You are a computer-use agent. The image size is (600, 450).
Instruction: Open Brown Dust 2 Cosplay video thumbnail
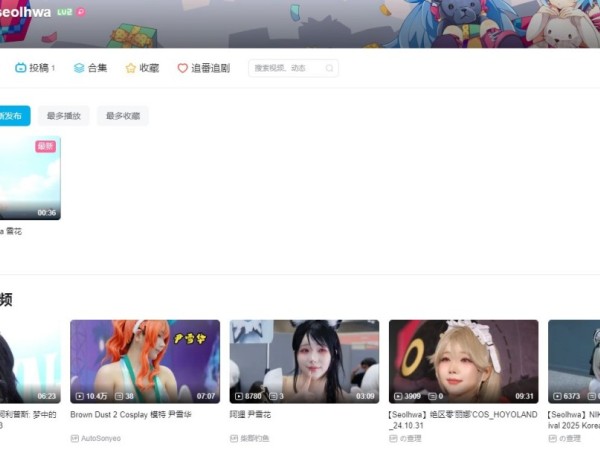click(x=145, y=362)
